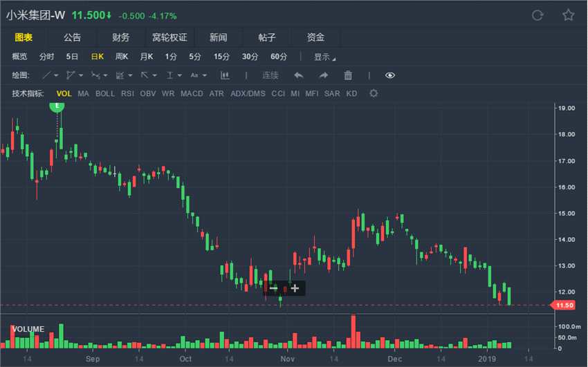Refresh the chart data
588x367 pixels.
538,15
